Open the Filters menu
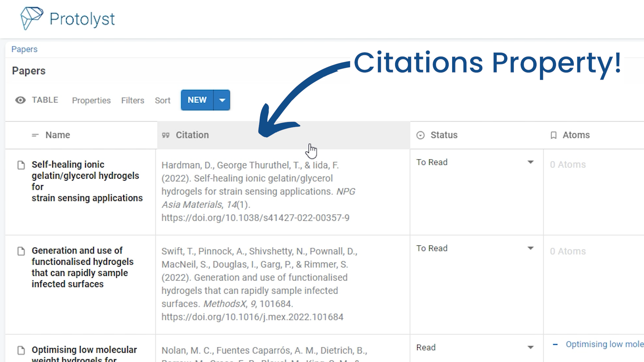The width and height of the screenshot is (644, 362). coord(132,100)
